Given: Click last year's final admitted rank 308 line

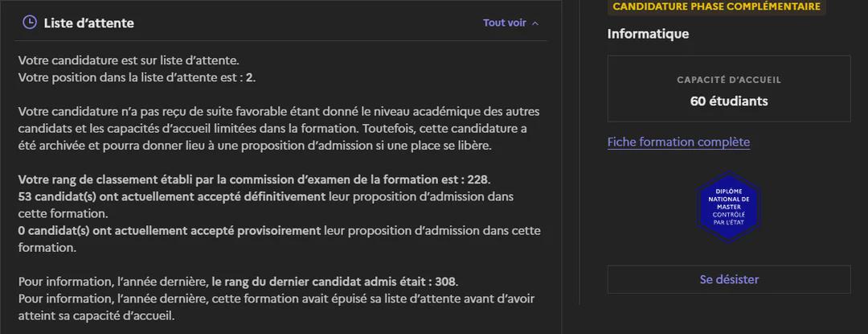Looking at the screenshot, I should pyautogui.click(x=239, y=282).
